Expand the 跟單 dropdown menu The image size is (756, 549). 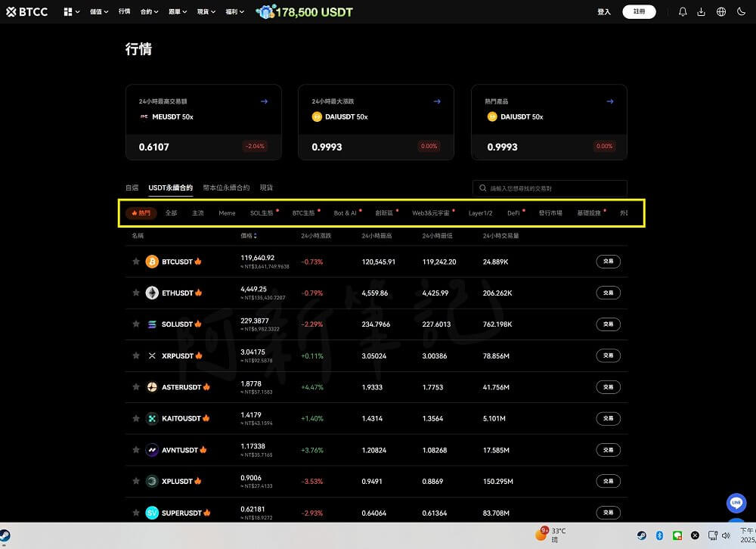(178, 11)
